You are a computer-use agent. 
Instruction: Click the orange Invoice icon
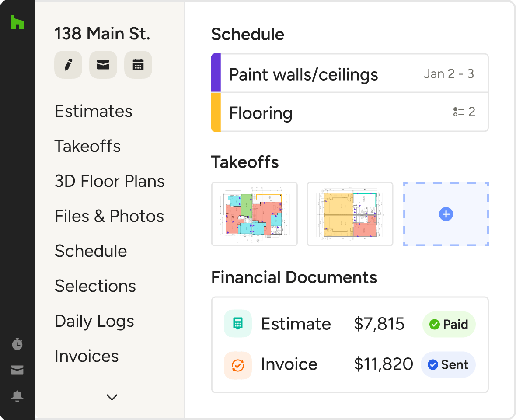pyautogui.click(x=237, y=365)
